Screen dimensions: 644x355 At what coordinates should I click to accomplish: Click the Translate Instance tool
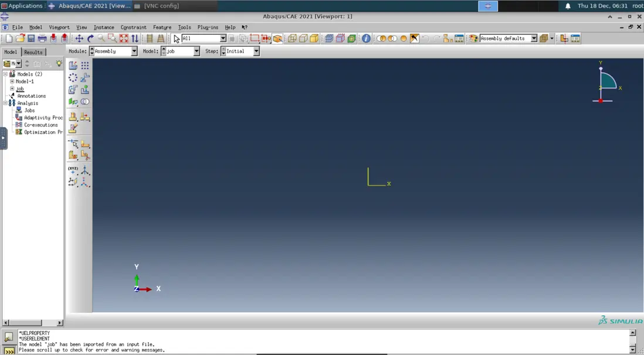point(84,77)
